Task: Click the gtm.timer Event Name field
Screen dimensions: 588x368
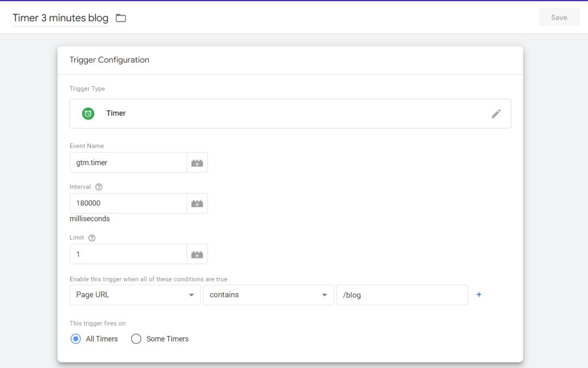Action: pyautogui.click(x=128, y=162)
